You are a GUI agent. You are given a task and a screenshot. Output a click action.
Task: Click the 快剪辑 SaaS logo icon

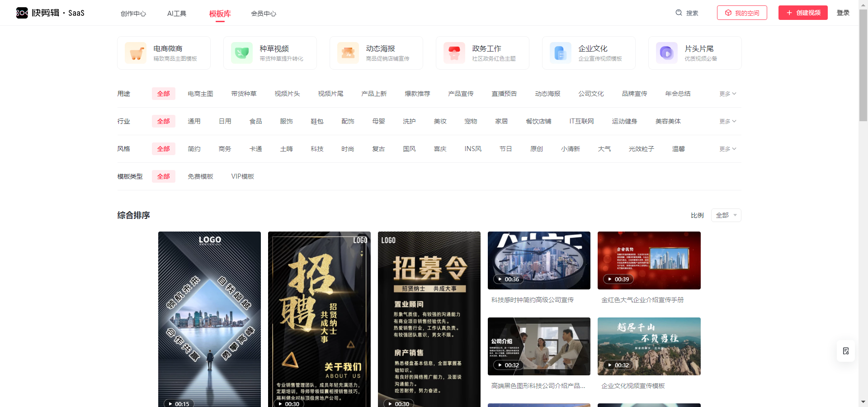[22, 13]
